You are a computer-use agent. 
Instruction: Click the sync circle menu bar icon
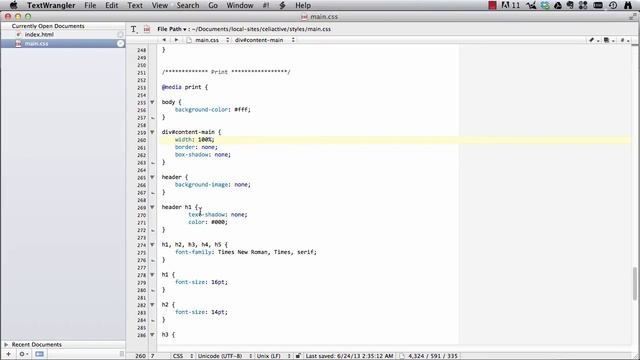[545, 5]
